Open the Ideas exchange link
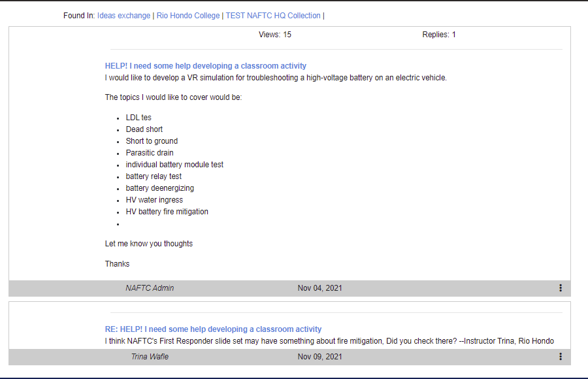The width and height of the screenshot is (588, 379). pyautogui.click(x=123, y=16)
